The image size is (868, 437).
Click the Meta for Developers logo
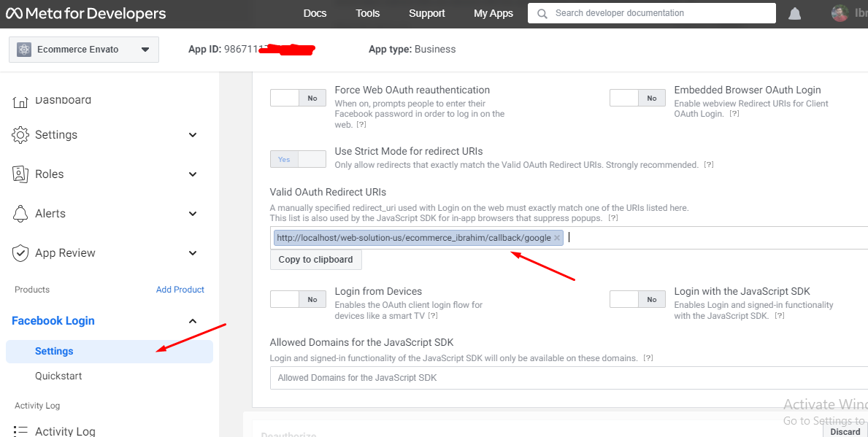pyautogui.click(x=86, y=14)
